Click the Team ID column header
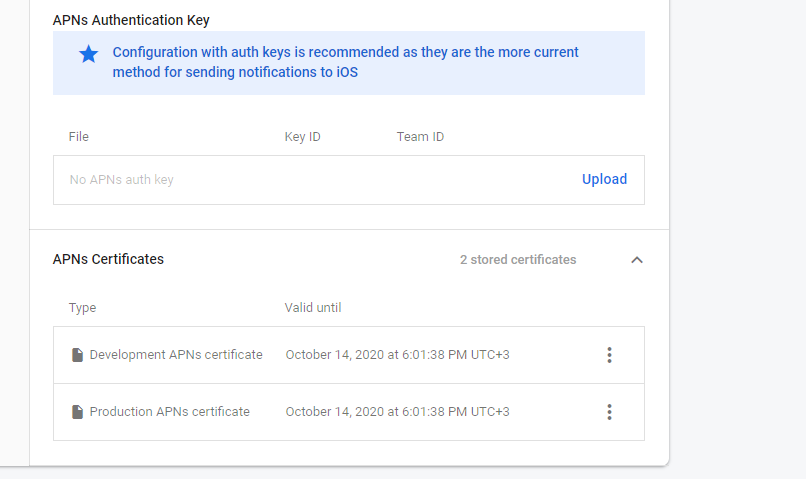 click(420, 137)
